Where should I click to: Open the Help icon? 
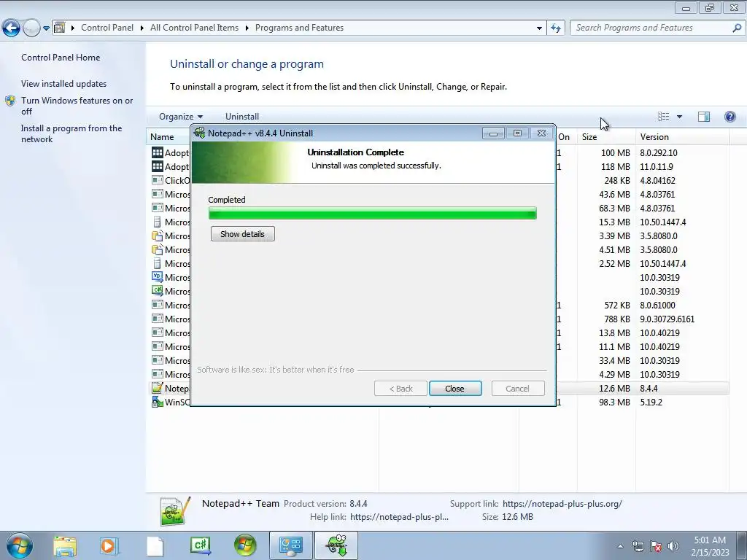click(729, 117)
